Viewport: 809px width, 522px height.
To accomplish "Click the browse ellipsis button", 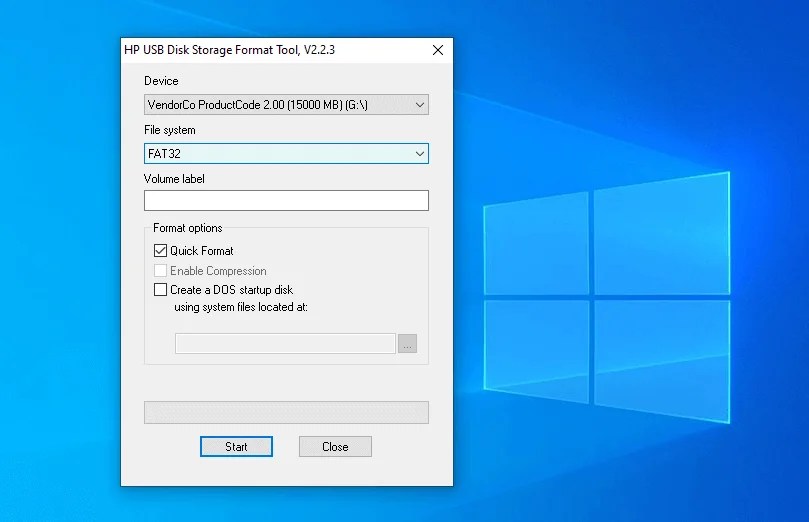I will pos(407,344).
